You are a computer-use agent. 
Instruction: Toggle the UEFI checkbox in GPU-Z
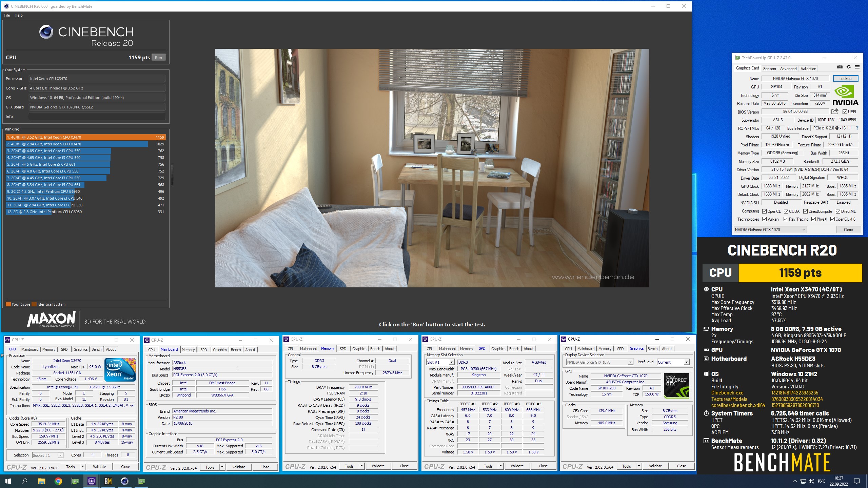click(x=845, y=111)
